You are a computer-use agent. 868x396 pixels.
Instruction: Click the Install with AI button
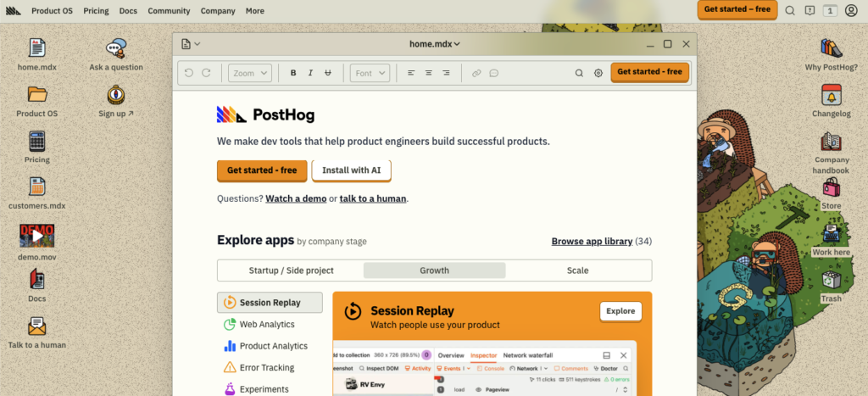352,170
